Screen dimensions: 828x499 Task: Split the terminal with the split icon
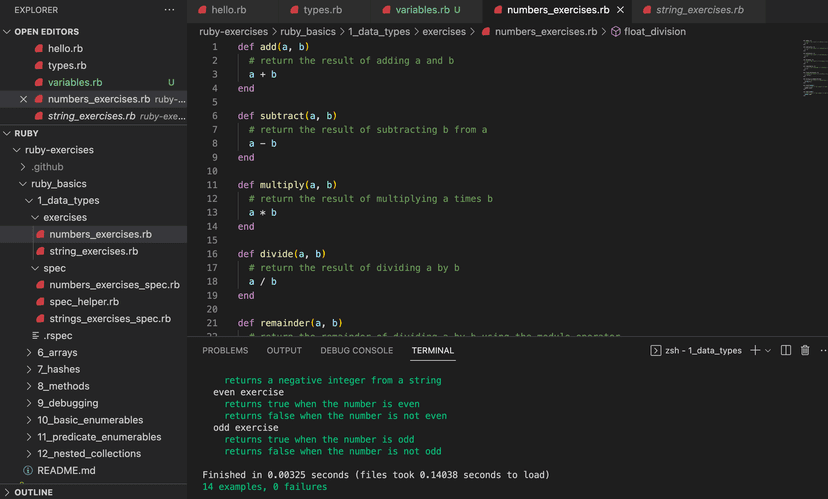pyautogui.click(x=786, y=350)
